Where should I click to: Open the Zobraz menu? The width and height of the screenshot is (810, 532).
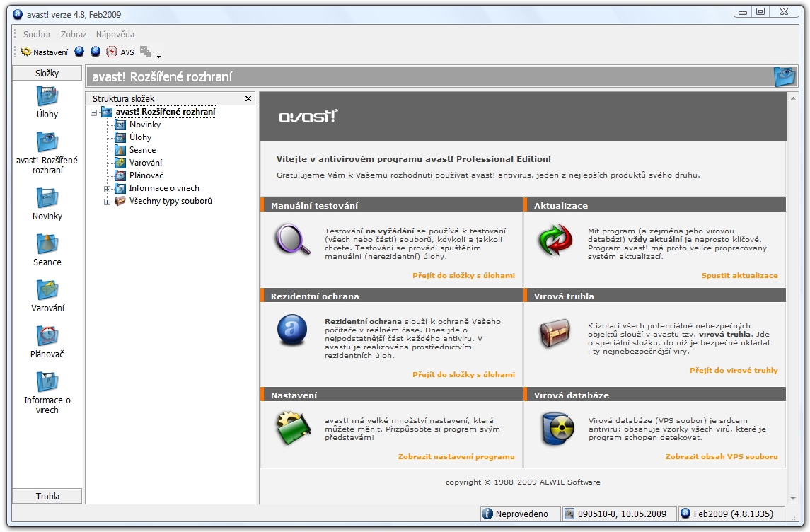click(74, 34)
